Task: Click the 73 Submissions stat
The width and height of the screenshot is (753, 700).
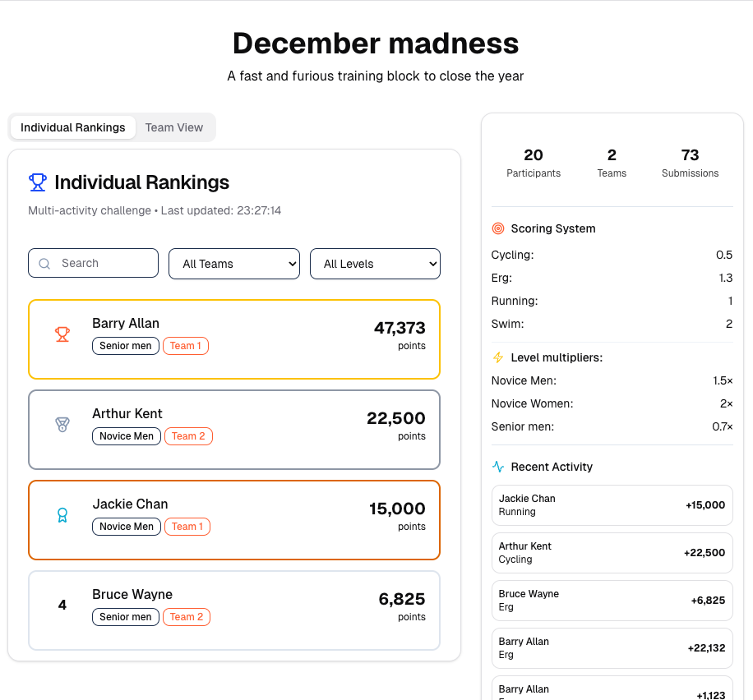Action: (x=690, y=161)
